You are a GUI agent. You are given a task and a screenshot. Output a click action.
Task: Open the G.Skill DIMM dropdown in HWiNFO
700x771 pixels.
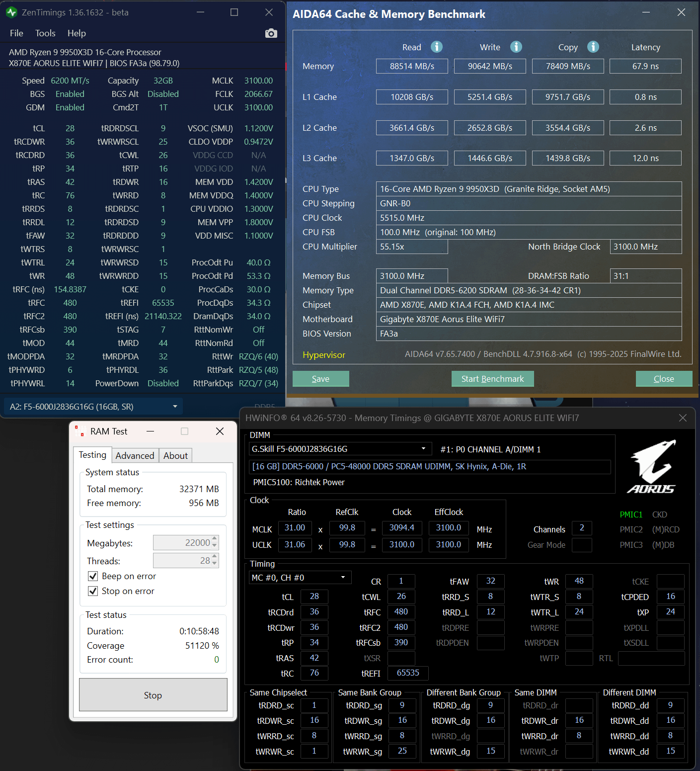click(340, 449)
